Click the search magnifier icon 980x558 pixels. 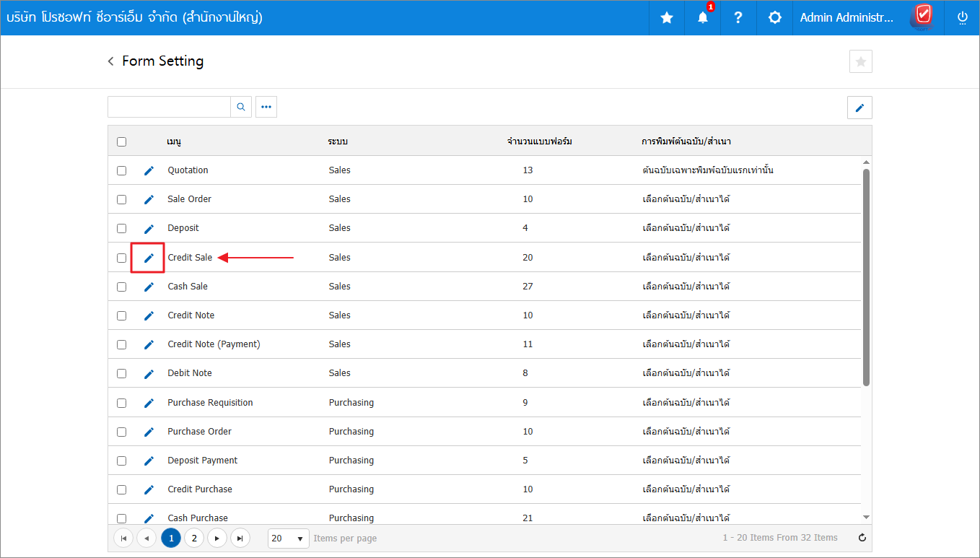(x=241, y=107)
